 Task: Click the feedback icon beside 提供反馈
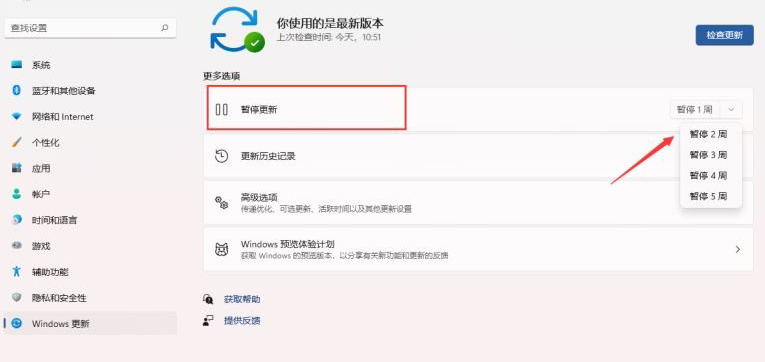[208, 321]
